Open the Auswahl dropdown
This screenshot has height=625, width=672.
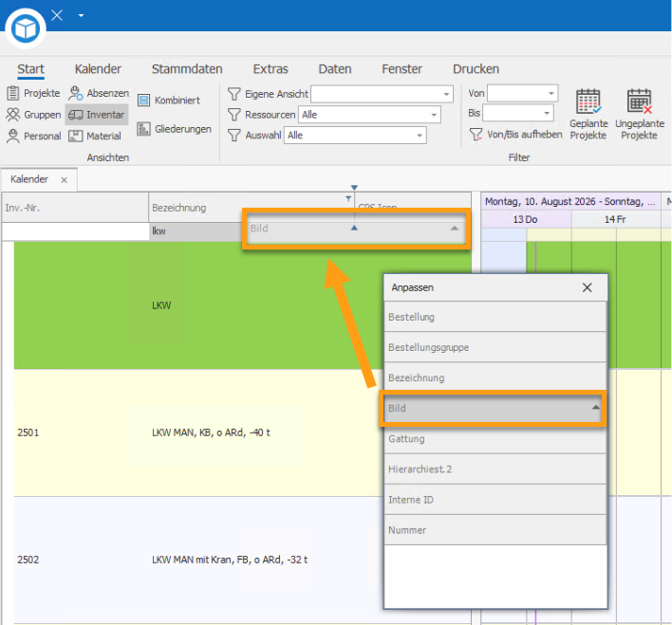[420, 135]
